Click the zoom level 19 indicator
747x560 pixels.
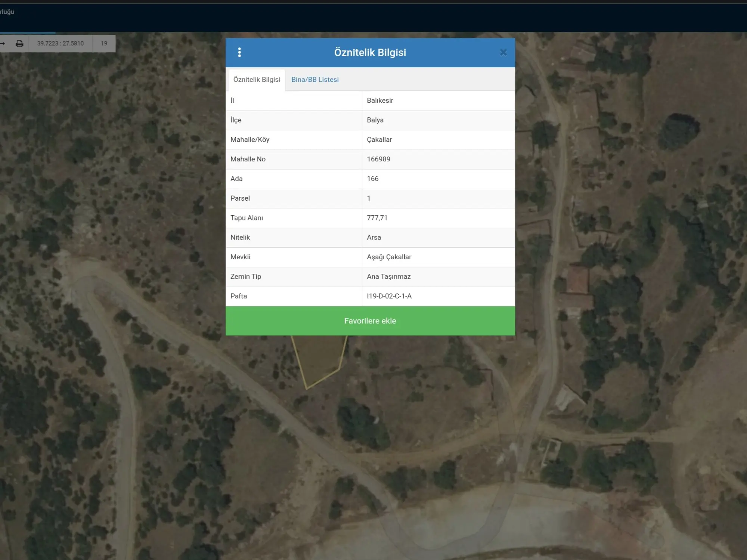[x=104, y=44]
